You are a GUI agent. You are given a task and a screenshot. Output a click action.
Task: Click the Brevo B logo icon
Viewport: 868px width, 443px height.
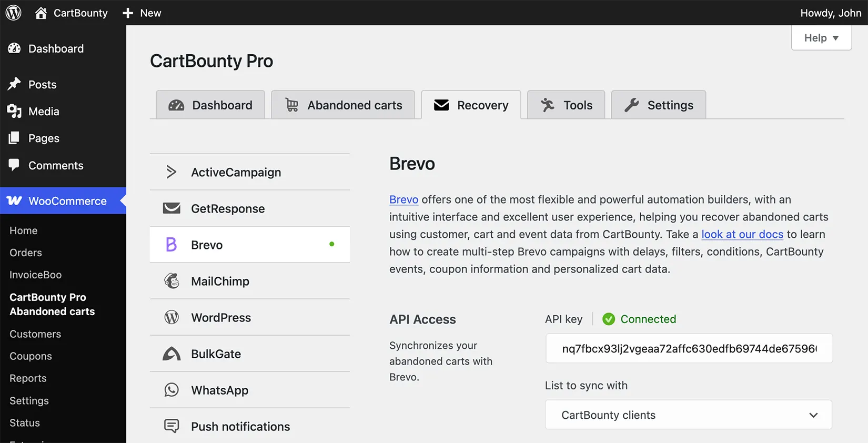(171, 245)
